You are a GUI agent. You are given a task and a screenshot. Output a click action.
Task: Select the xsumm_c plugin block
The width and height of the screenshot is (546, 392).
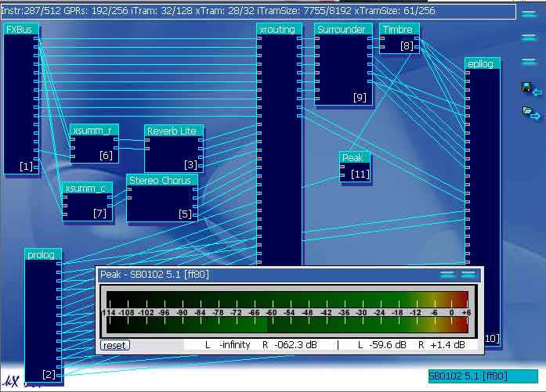[x=88, y=201]
